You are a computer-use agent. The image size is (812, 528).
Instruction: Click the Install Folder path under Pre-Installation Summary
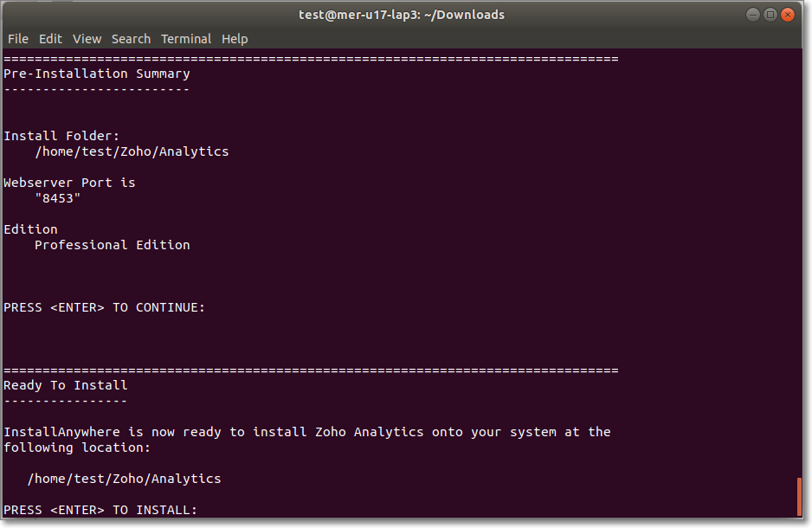(132, 151)
